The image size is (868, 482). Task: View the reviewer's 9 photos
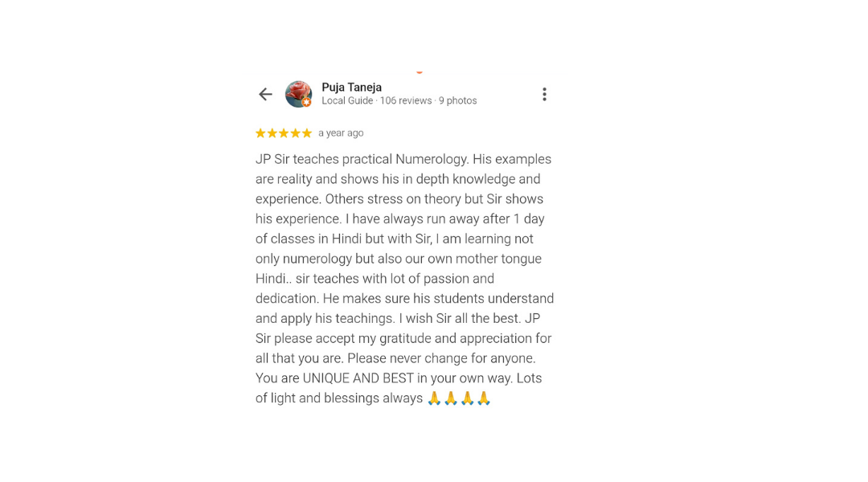coord(458,101)
